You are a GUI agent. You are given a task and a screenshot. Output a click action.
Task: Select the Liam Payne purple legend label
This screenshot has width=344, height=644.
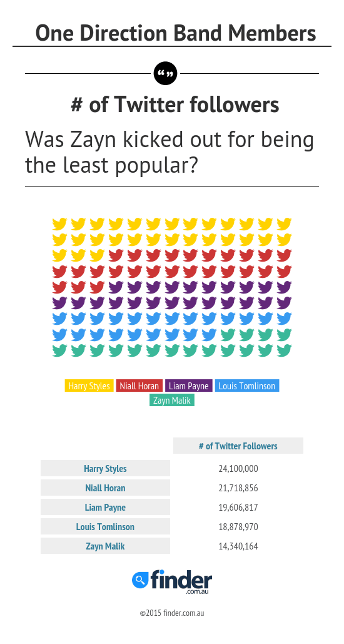189,386
